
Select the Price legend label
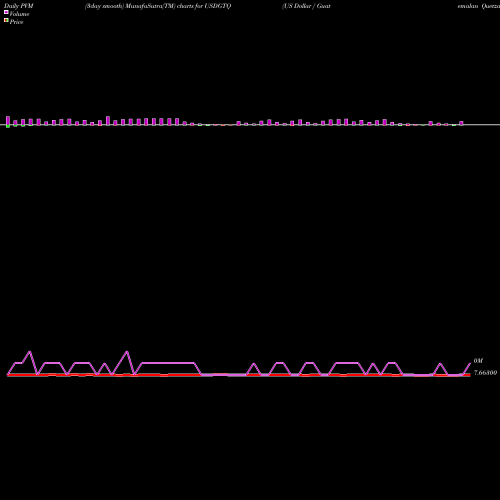point(16,22)
